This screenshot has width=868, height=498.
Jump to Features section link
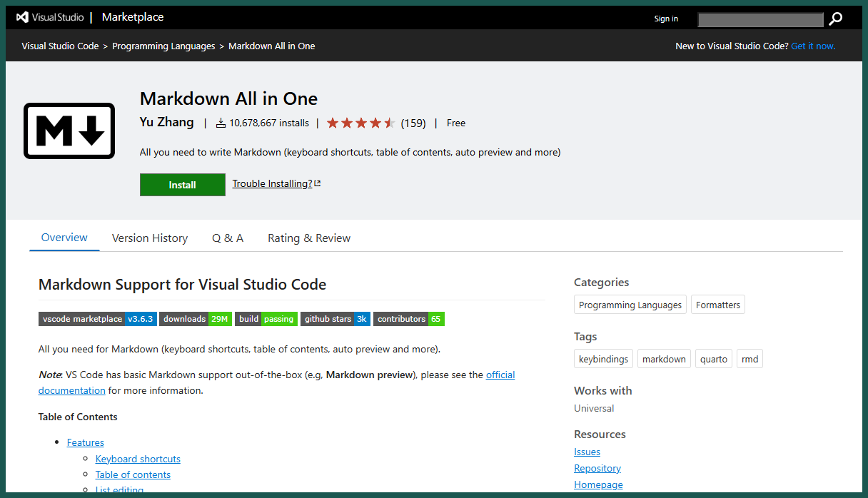(x=86, y=442)
